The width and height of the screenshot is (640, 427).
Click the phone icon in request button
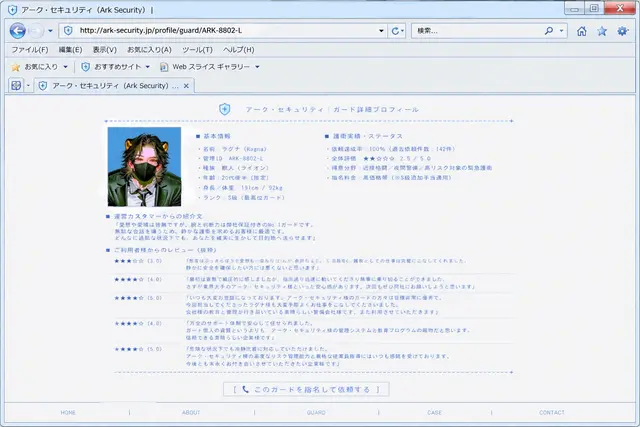pyautogui.click(x=245, y=389)
